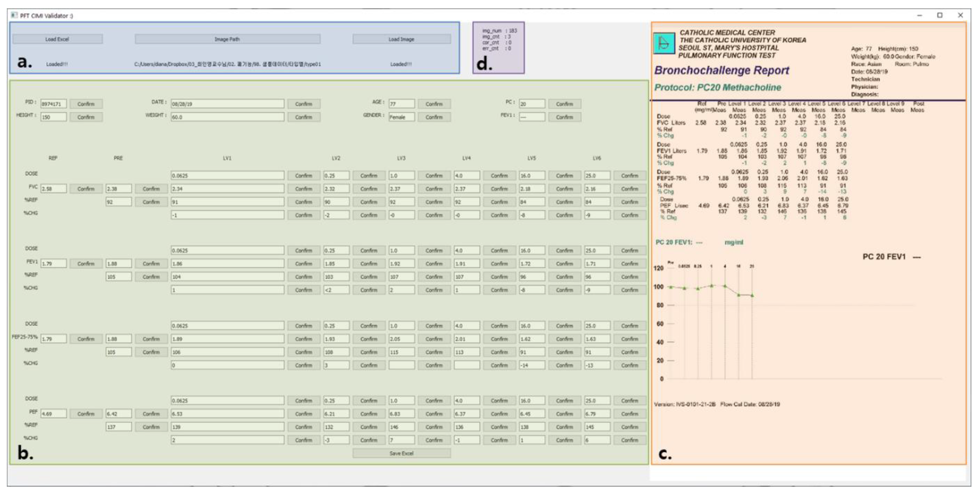Click the app icon in title bar
Screen dimensions: 980x498
tap(14, 15)
